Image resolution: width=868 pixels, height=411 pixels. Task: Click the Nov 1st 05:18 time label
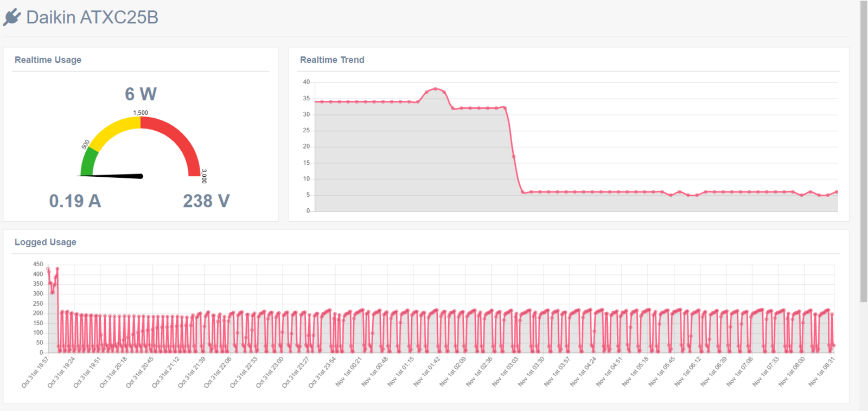(636, 372)
